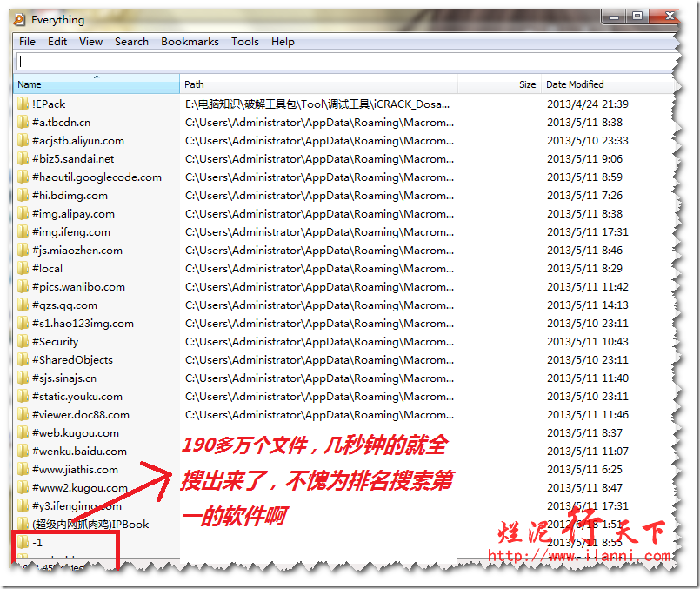Select the #SharedObjects folder icon
The height and width of the screenshot is (589, 700).
(23, 360)
